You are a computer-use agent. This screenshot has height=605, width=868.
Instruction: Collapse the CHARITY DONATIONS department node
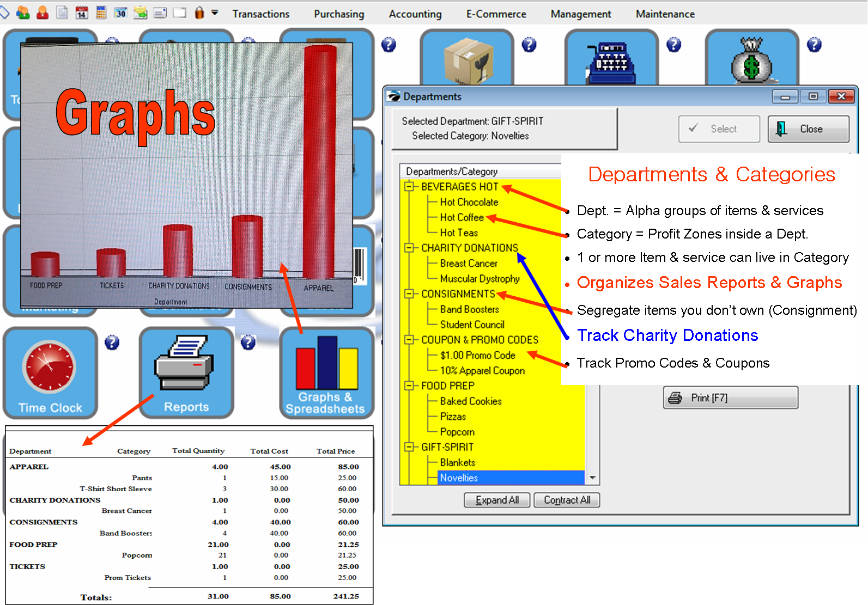pos(409,248)
